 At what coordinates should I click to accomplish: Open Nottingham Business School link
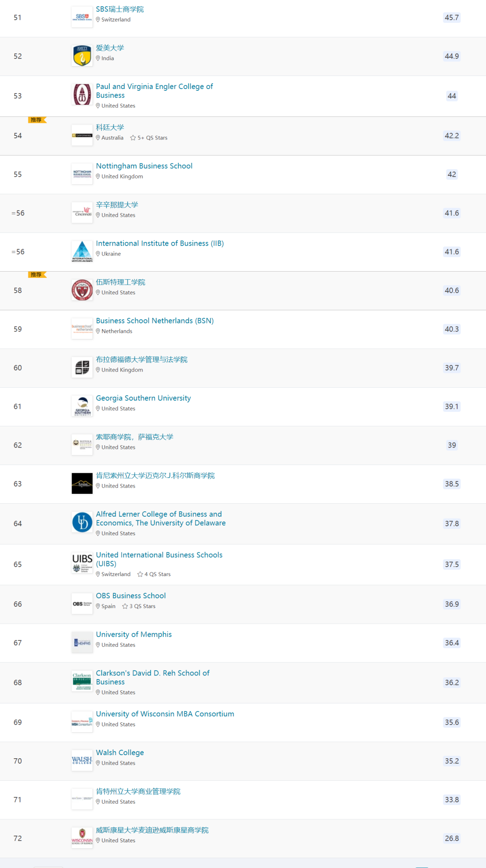[144, 166]
